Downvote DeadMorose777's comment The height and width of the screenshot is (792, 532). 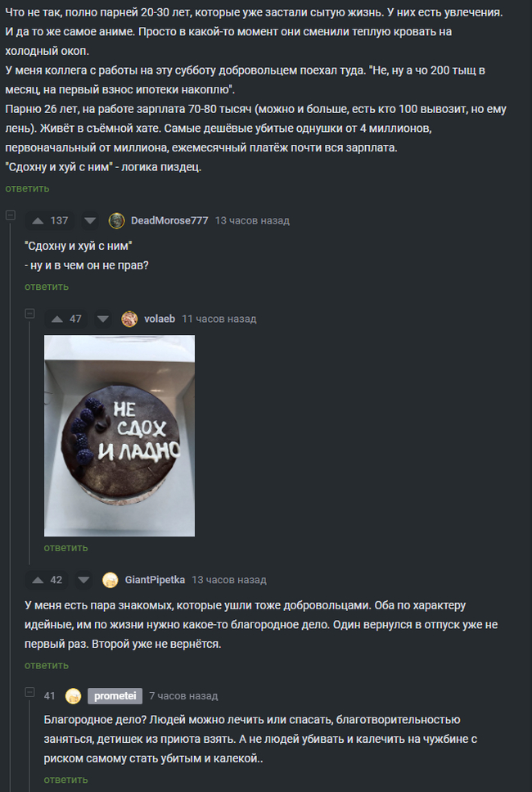pos(90,221)
